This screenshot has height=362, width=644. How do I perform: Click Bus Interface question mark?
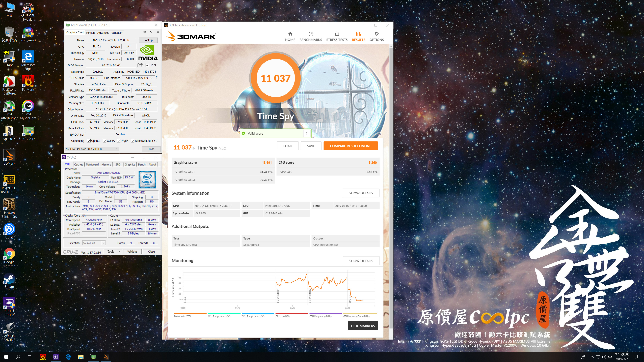pyautogui.click(x=157, y=78)
